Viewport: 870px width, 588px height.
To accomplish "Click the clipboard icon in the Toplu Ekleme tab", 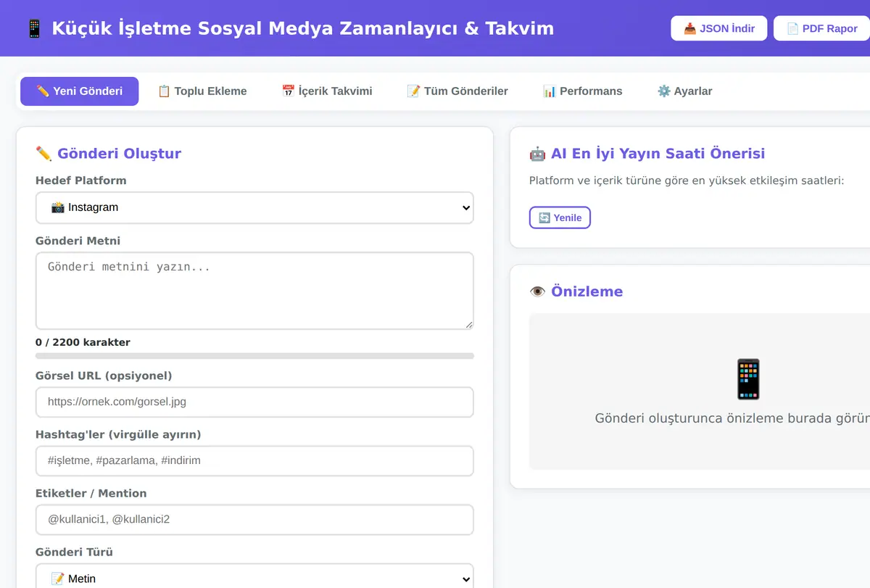I will click(165, 91).
